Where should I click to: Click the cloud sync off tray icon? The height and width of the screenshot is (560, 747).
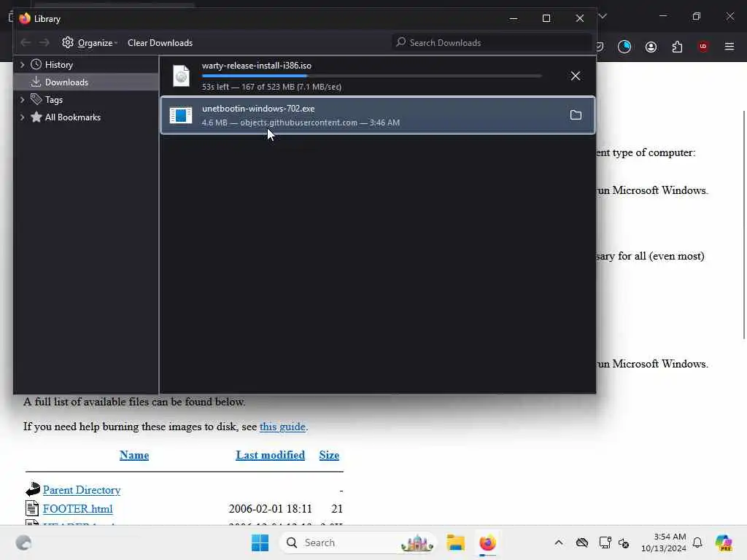pos(581,542)
